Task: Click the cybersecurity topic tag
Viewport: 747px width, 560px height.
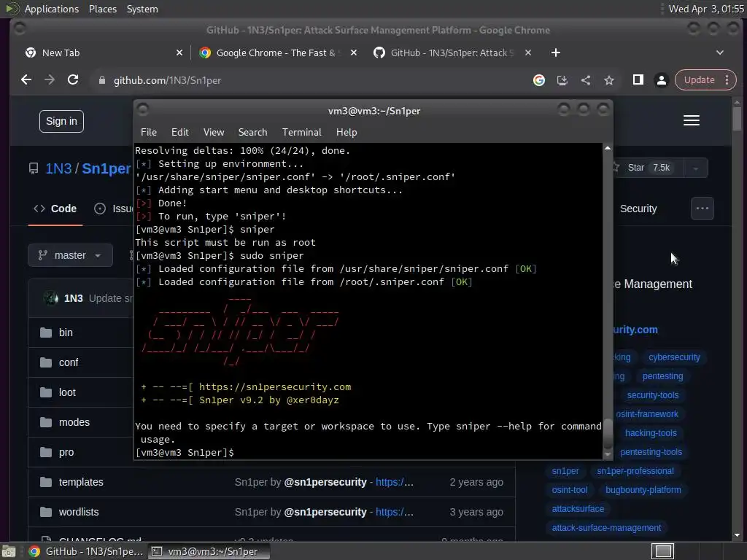Action: (x=674, y=357)
